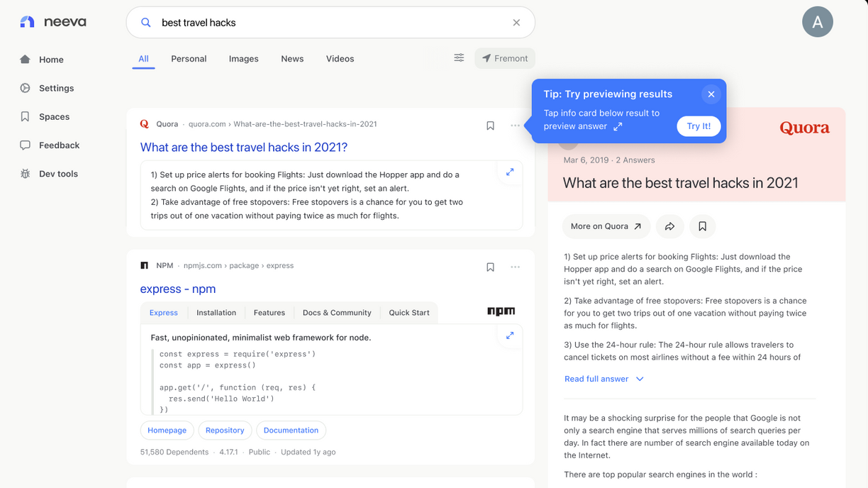Image resolution: width=868 pixels, height=488 pixels.
Task: Switch to the Personal tab
Action: (x=189, y=59)
